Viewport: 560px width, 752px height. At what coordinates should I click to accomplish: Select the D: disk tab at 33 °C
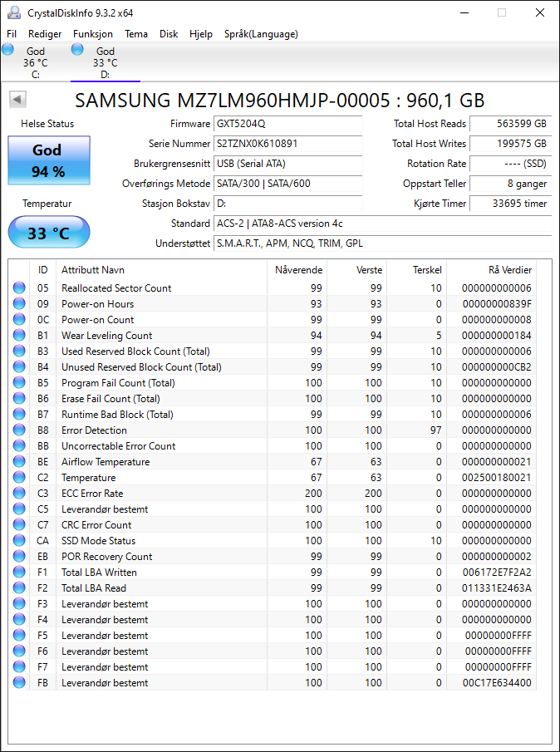106,63
